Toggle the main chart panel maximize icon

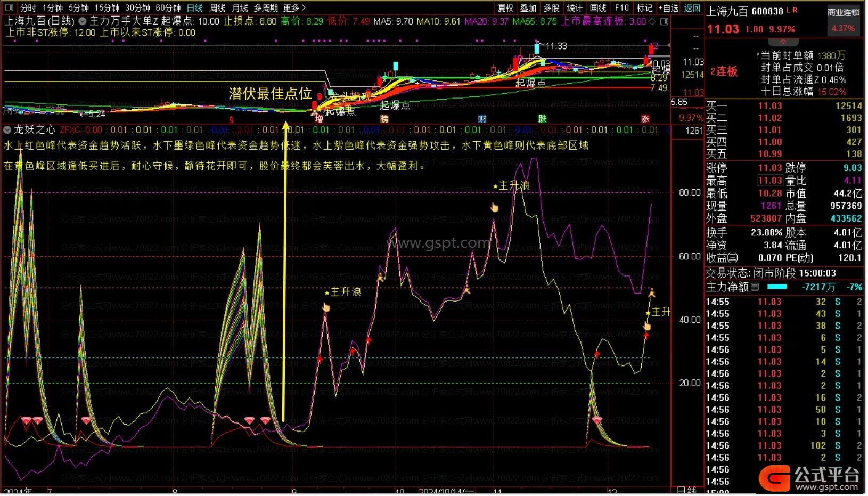(x=664, y=21)
